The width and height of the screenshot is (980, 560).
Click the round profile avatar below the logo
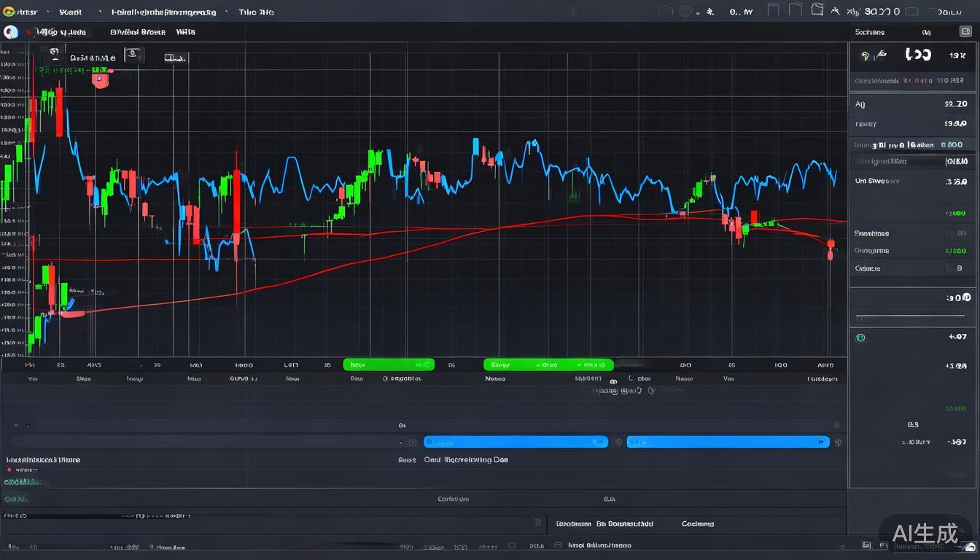tap(10, 32)
